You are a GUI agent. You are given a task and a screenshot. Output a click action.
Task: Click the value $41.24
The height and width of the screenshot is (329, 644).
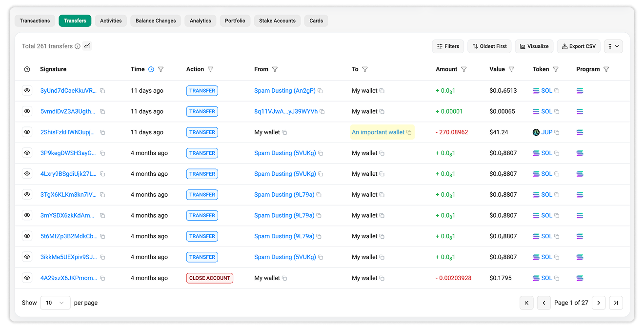click(499, 132)
